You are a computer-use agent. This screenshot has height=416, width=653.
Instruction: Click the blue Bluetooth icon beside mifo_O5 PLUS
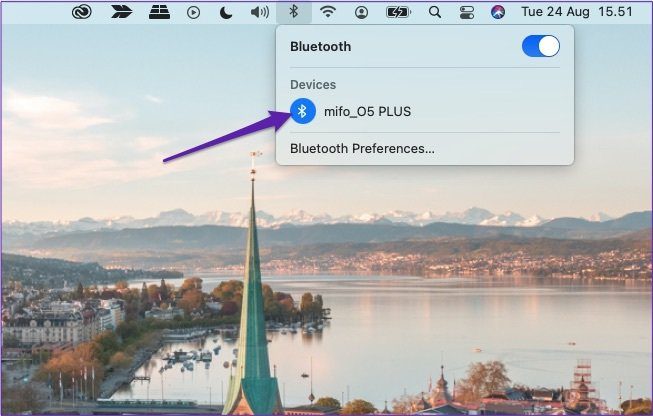coord(303,111)
